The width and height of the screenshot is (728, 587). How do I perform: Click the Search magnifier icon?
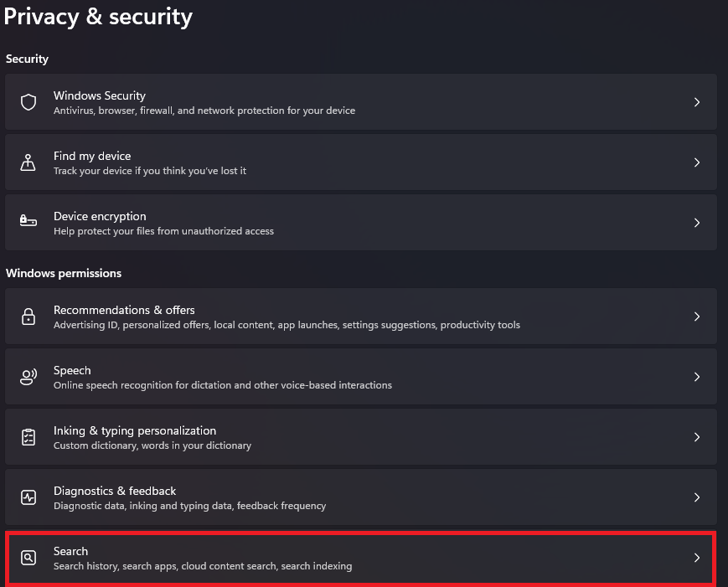28,558
